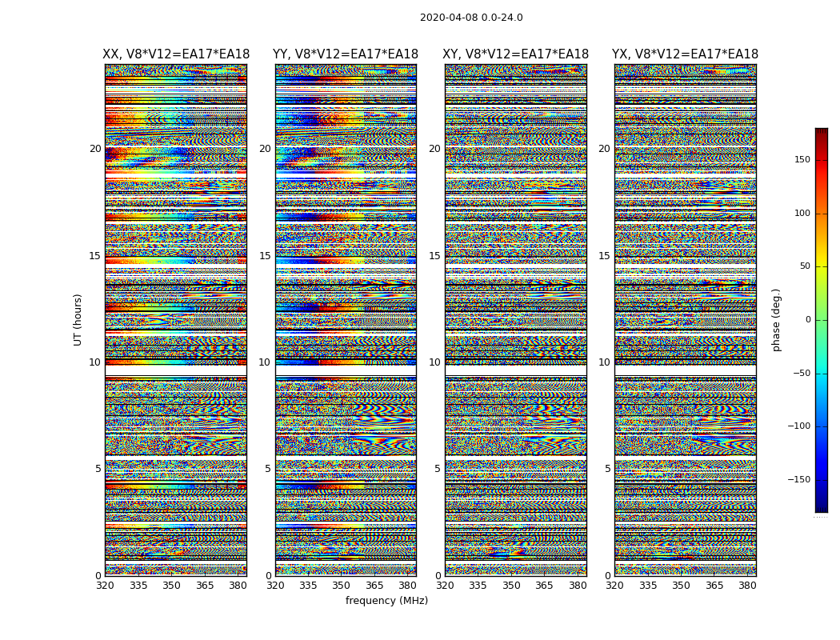This screenshot has height=640, width=840.
Task: Click the 20 hour tick of XX panel
Action: 95,149
